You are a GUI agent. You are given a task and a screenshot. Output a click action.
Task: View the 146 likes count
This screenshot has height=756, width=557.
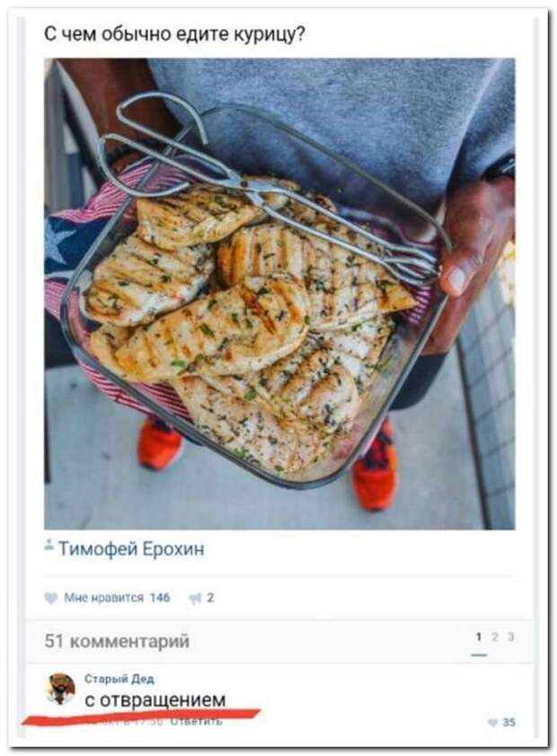[160, 598]
